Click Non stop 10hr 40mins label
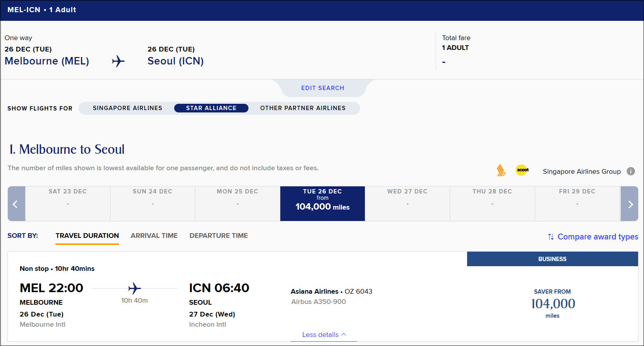 (57, 269)
